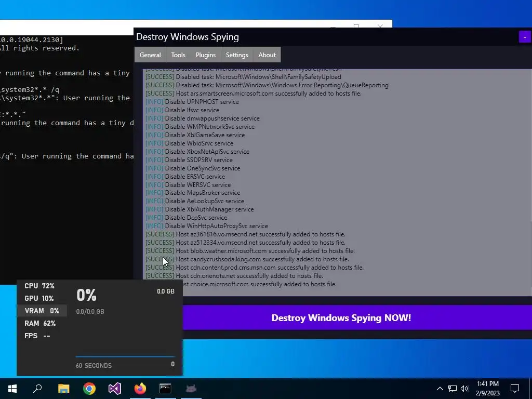Click log line Disable DcpSvc service
This screenshot has width=532, height=399.
(x=187, y=218)
